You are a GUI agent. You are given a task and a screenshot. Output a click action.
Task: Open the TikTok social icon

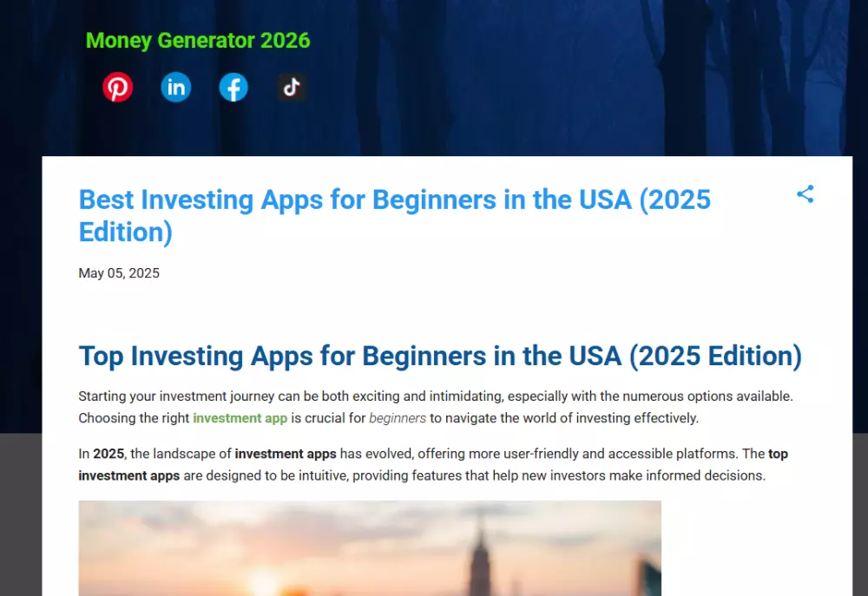point(292,88)
